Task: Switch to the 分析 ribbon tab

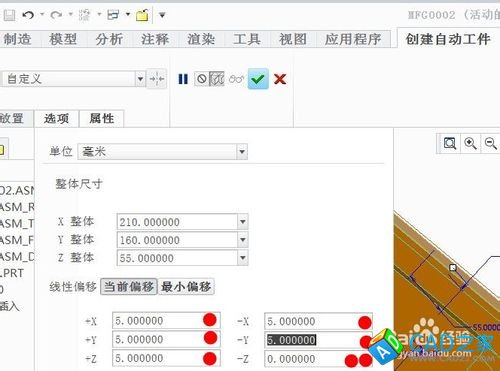Action: pyautogui.click(x=109, y=39)
